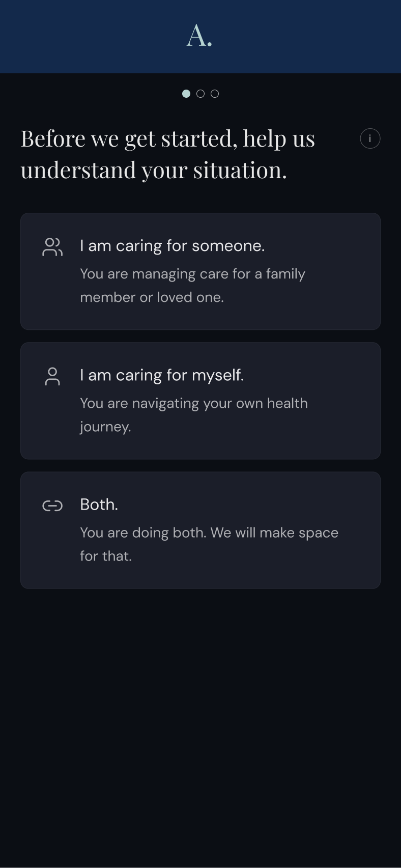Click 'You are managing care for a family' description
Viewport: 401px width, 868px height.
click(x=192, y=274)
